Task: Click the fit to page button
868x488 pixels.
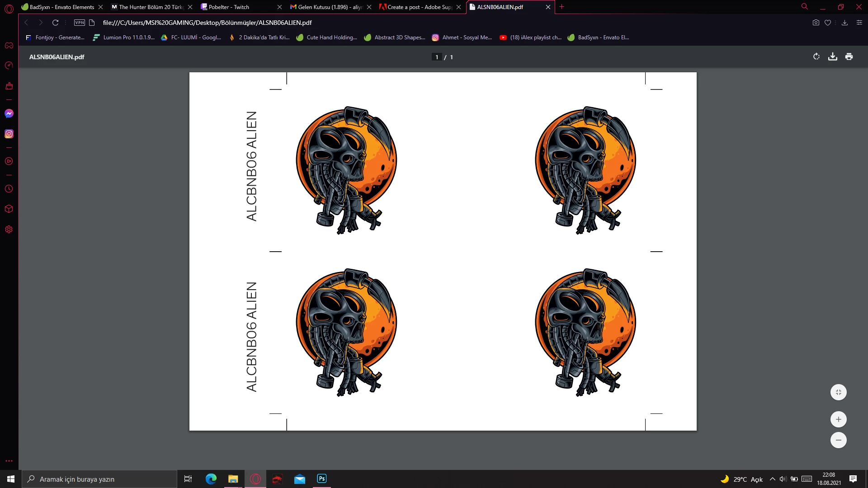Action: pyautogui.click(x=838, y=392)
